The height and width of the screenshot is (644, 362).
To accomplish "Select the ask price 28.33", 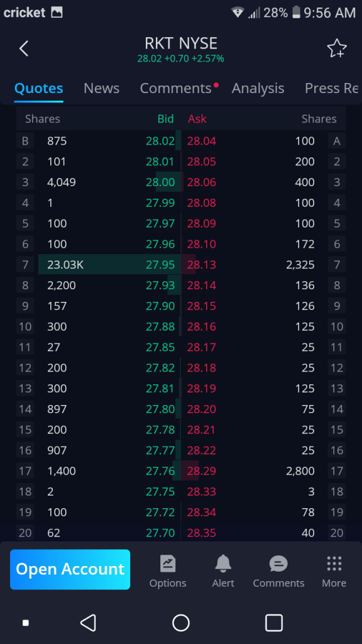I will (202, 492).
